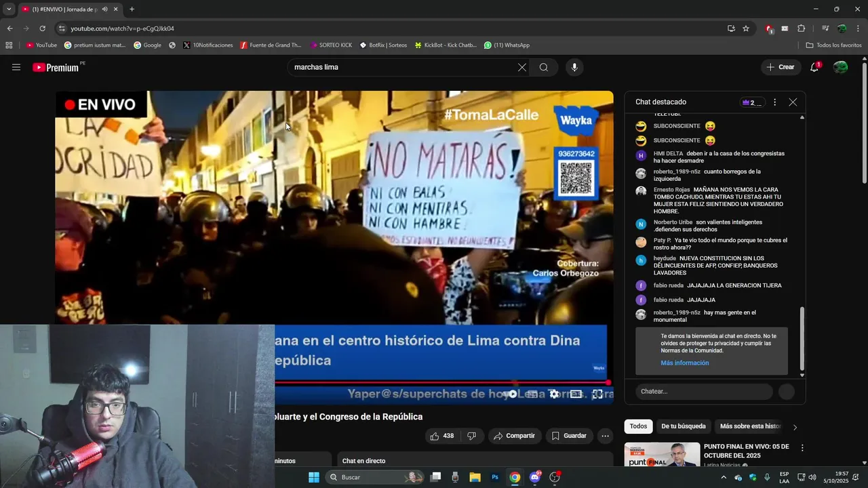Mute tab via speaker icon on tab
868x488 pixels.
104,9
